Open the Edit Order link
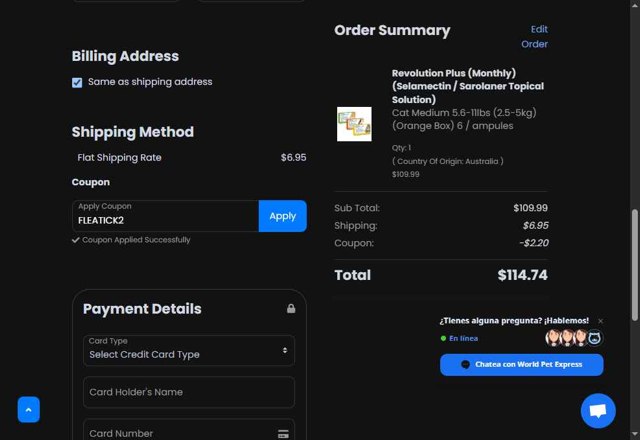Viewport: 640px width, 440px height. coord(534,37)
